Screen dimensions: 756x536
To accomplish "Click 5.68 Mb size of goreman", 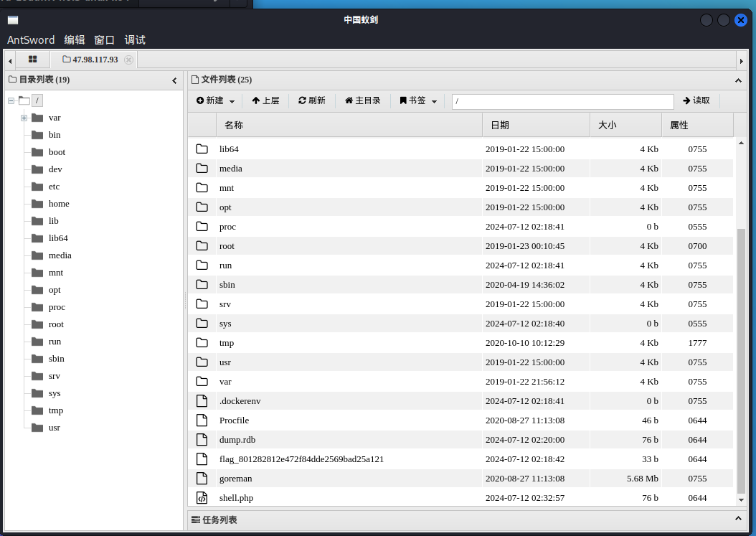I will tap(642, 479).
